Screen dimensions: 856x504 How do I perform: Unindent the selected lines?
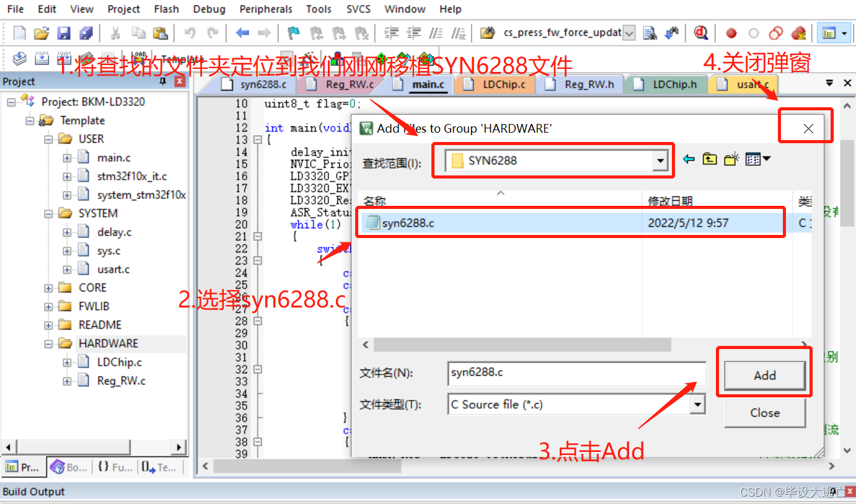(413, 33)
